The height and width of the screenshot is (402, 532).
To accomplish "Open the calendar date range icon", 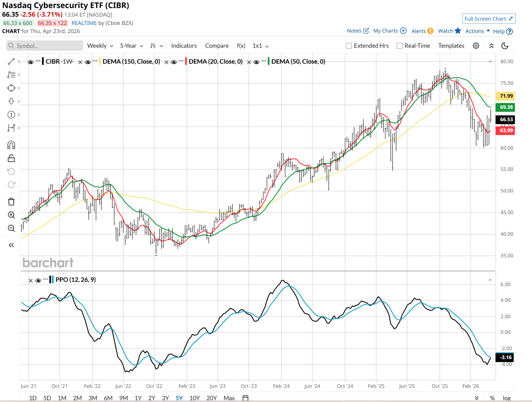I will (245, 398).
